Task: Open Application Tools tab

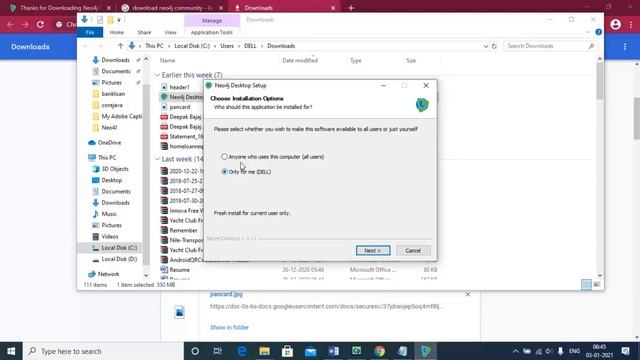Action: tap(212, 32)
